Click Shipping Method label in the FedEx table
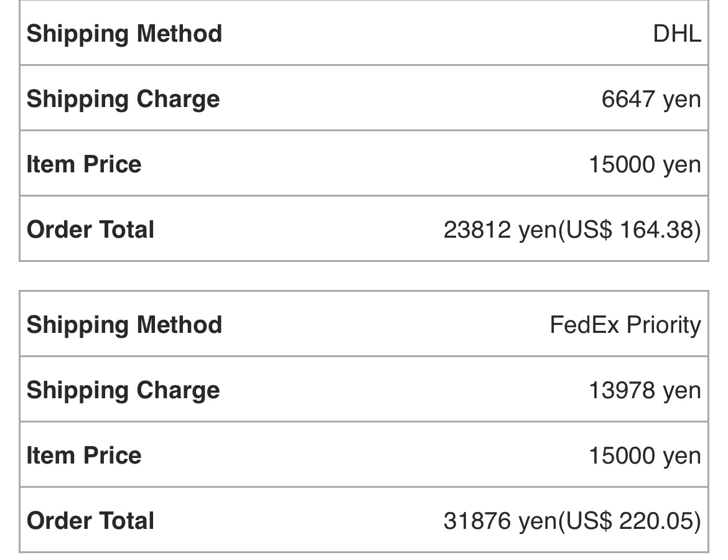This screenshot has height=560, width=728. point(124,325)
